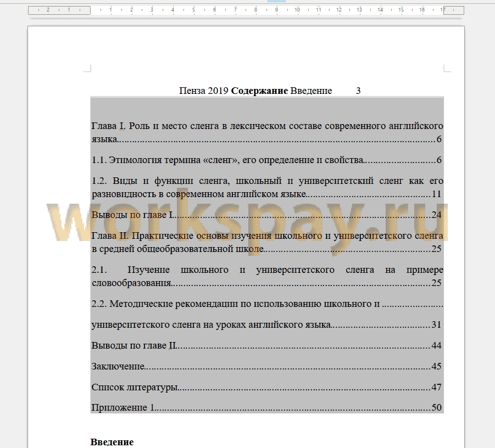Viewport: 495px width, 448px height.
Task: Click the 'Список литературы' entry
Action: point(267,387)
